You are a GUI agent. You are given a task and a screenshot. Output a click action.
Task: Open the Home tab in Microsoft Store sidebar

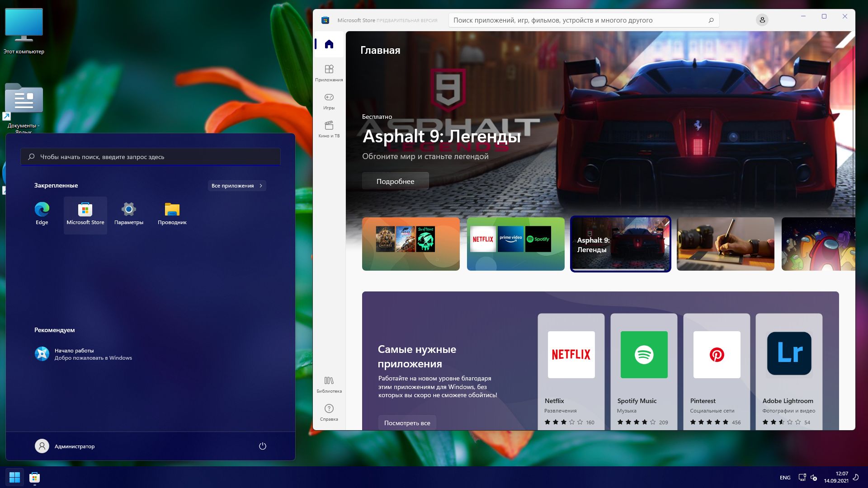tap(329, 44)
